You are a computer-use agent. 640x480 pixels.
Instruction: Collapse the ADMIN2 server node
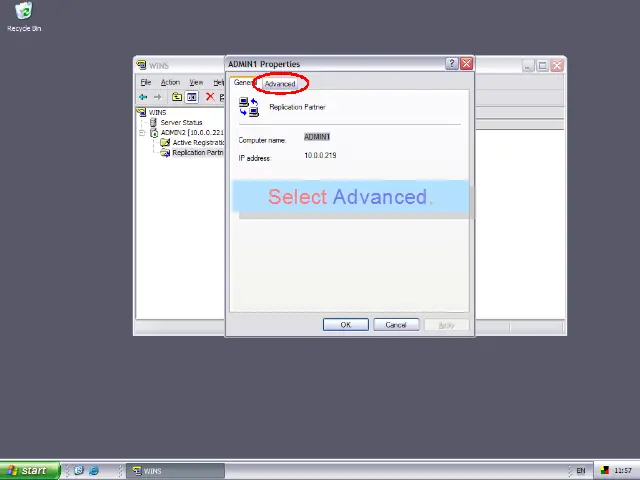142,133
